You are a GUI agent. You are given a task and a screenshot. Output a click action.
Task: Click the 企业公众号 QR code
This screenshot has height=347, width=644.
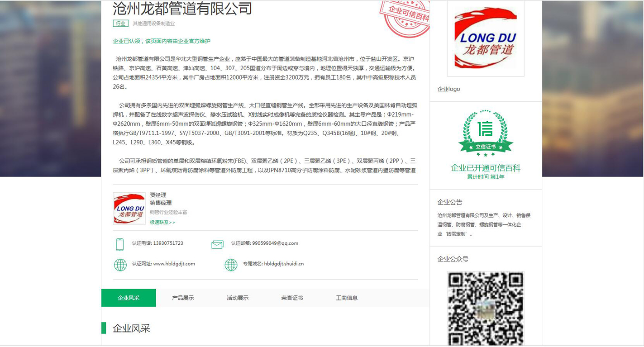click(486, 309)
